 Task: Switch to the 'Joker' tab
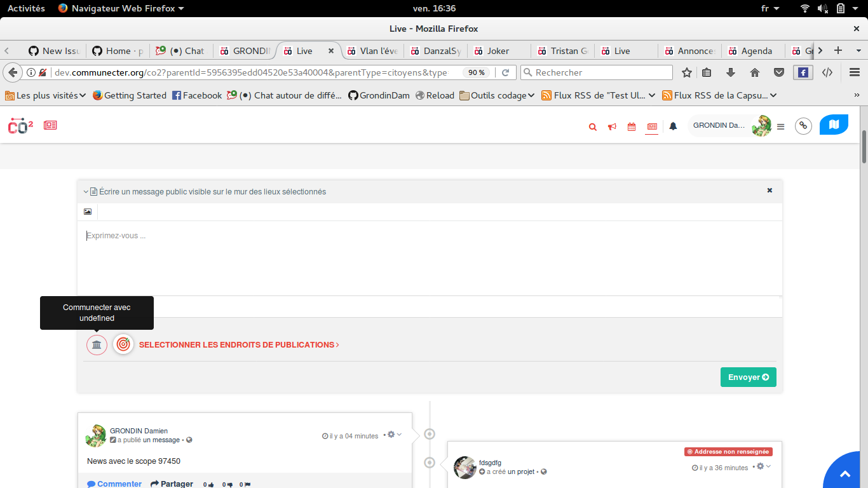[499, 51]
